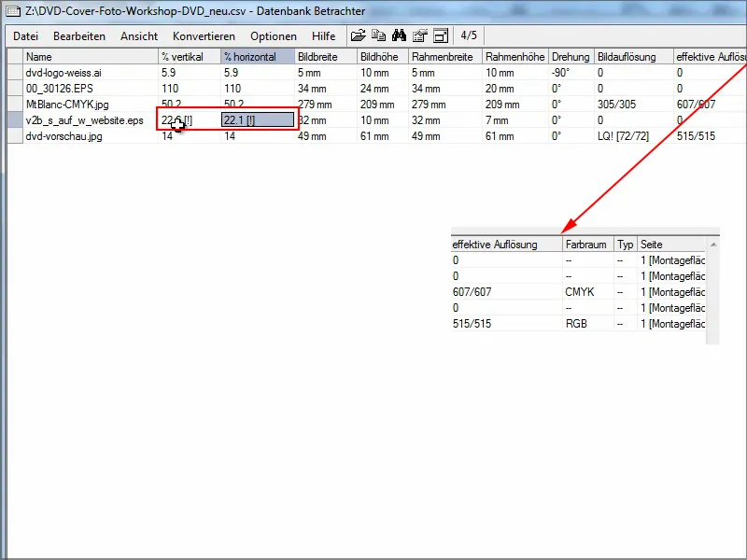Click % horizontal 5.9 of dvd-logo-weiss.ai
Image resolution: width=747 pixels, height=560 pixels.
(x=231, y=73)
